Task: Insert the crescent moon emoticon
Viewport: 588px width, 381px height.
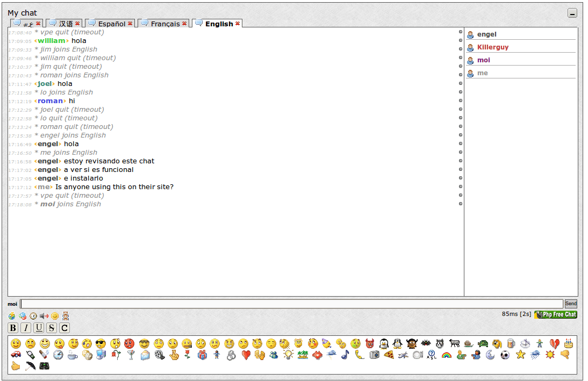Action: coord(490,355)
